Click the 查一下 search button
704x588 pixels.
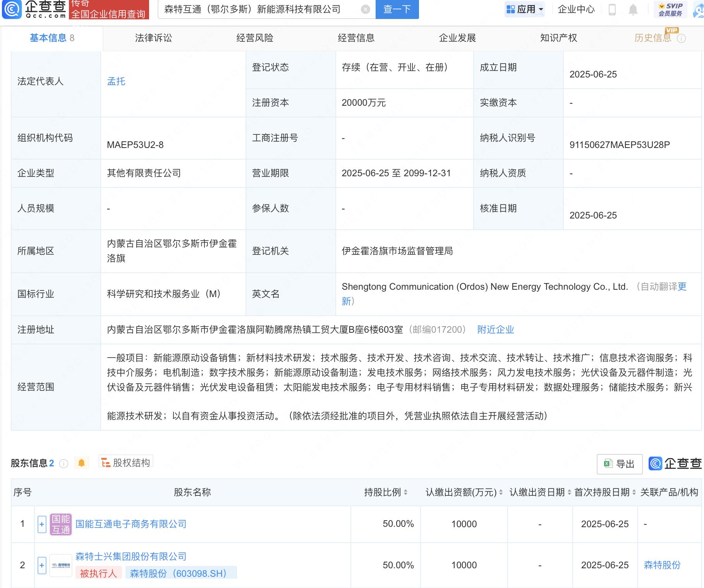397,9
